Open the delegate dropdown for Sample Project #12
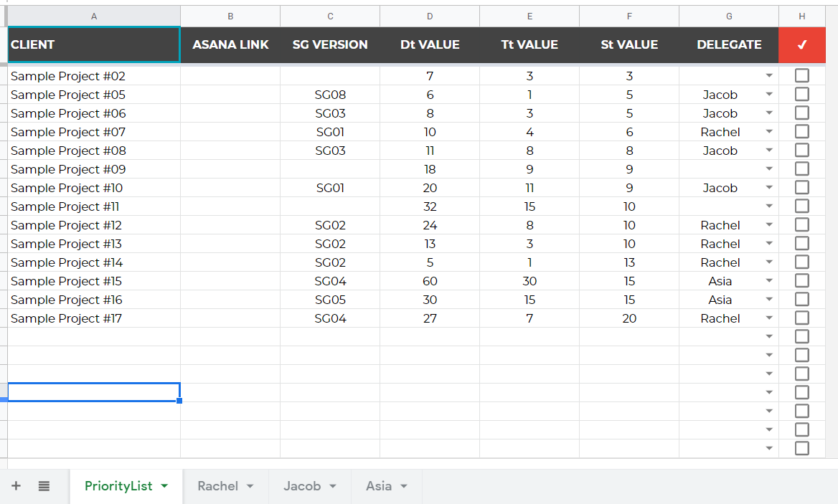This screenshot has width=838, height=504. pyautogui.click(x=769, y=224)
